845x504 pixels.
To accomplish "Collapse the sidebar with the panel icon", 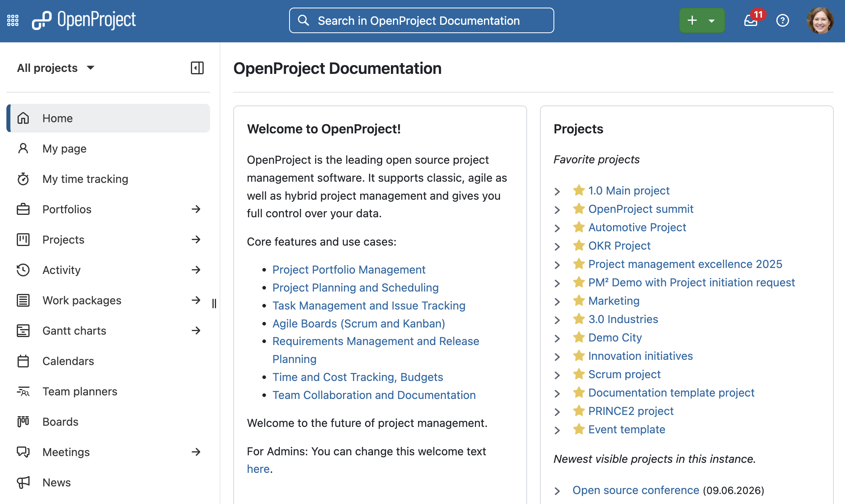I will (x=197, y=68).
